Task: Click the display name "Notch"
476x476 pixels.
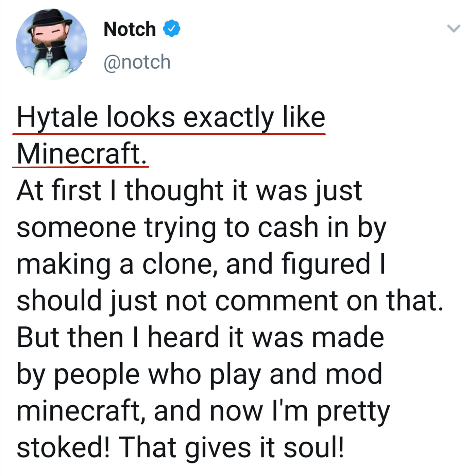Action: click(130, 29)
